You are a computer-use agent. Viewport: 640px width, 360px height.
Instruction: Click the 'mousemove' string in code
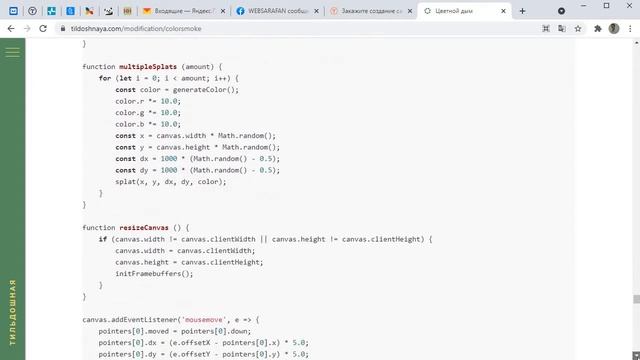pyautogui.click(x=204, y=320)
